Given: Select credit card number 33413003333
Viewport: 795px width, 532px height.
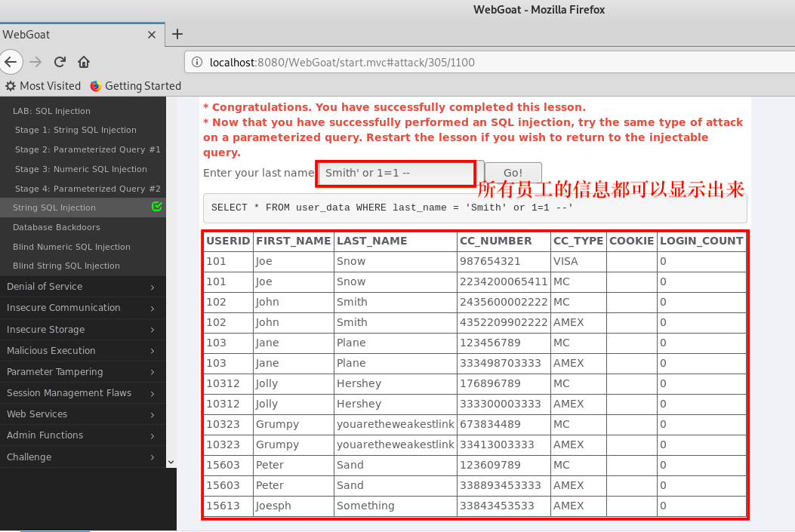Looking at the screenshot, I should 497,445.
